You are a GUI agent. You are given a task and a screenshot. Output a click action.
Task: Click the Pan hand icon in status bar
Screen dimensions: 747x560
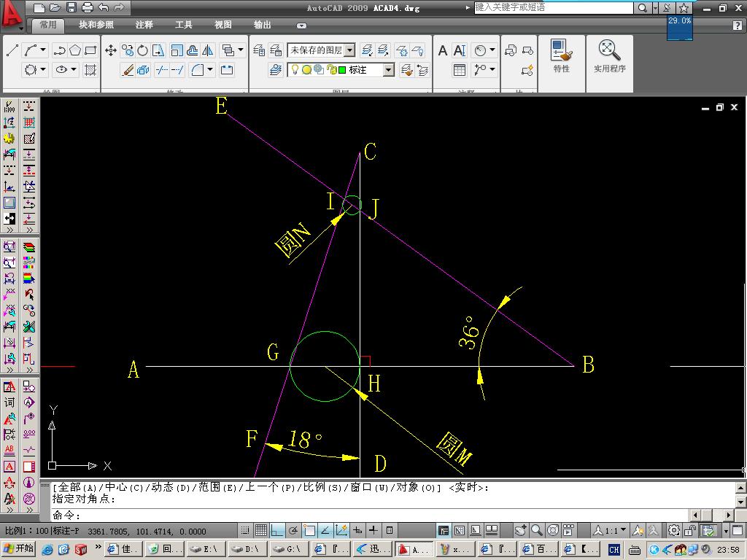click(x=521, y=530)
